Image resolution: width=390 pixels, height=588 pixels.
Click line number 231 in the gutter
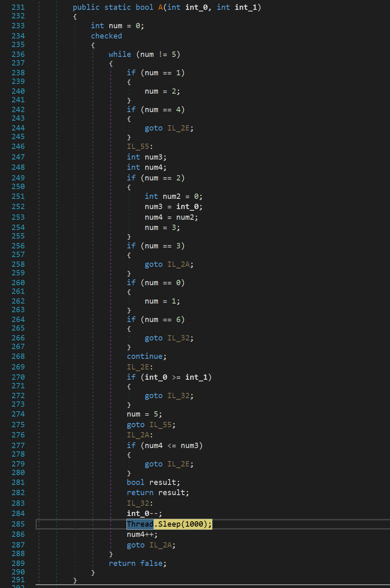pos(18,7)
